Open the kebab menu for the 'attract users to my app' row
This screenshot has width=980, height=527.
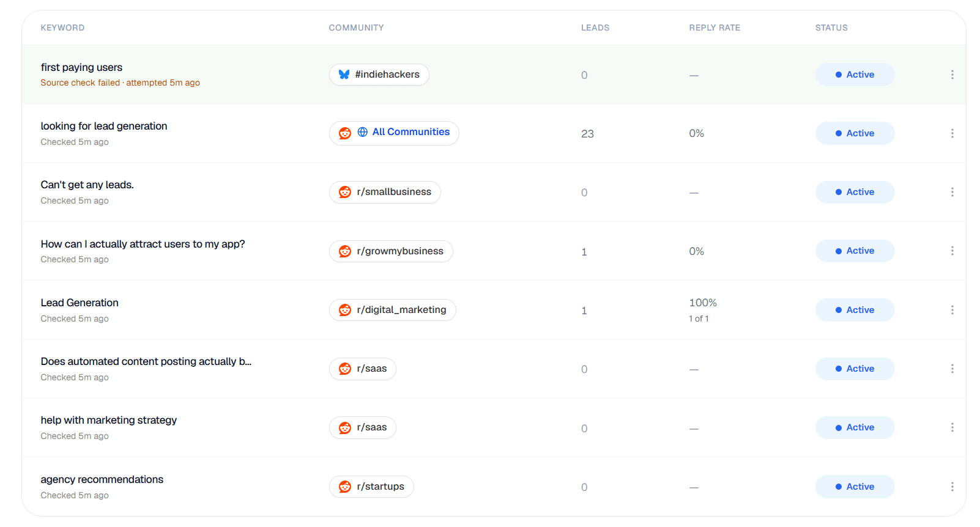tap(952, 251)
